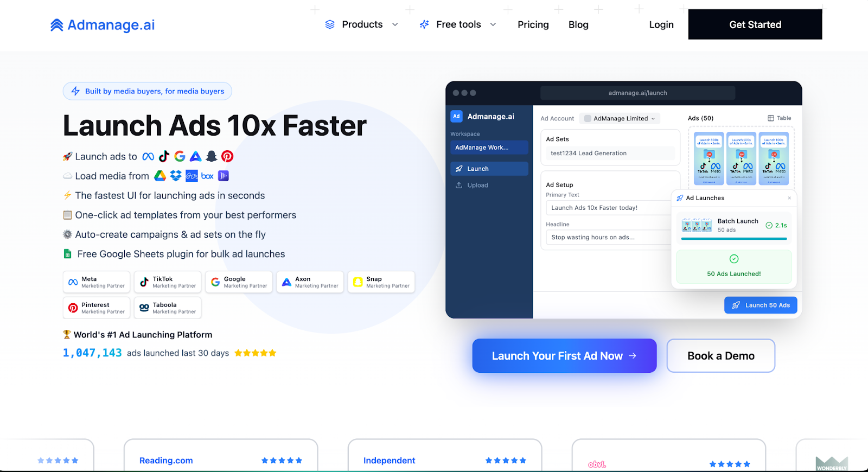Click Launch Your First Ad Now button
Viewport: 868px width, 472px height.
pos(564,356)
